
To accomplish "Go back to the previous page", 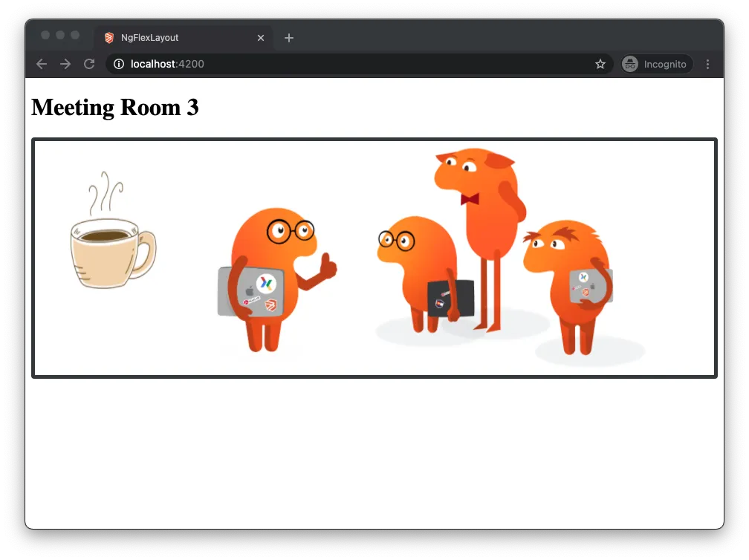I will [x=42, y=64].
